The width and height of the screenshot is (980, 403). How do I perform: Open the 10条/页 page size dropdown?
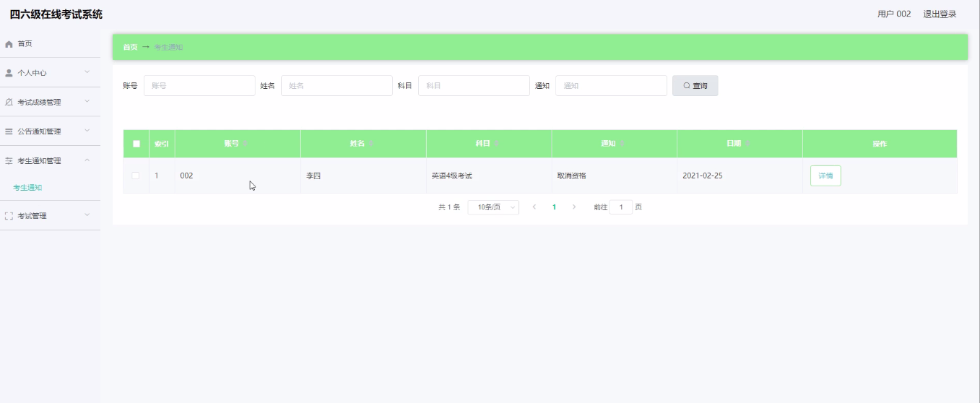pos(493,207)
